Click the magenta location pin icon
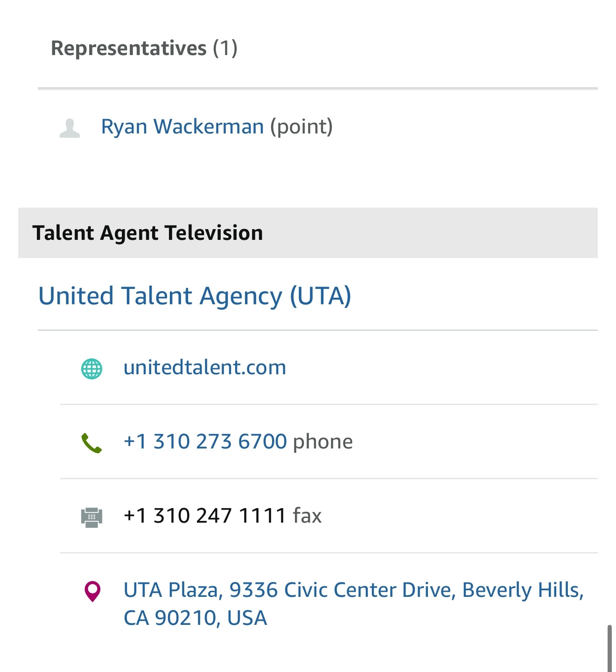Screen dimensions: 616x672 tap(92, 591)
